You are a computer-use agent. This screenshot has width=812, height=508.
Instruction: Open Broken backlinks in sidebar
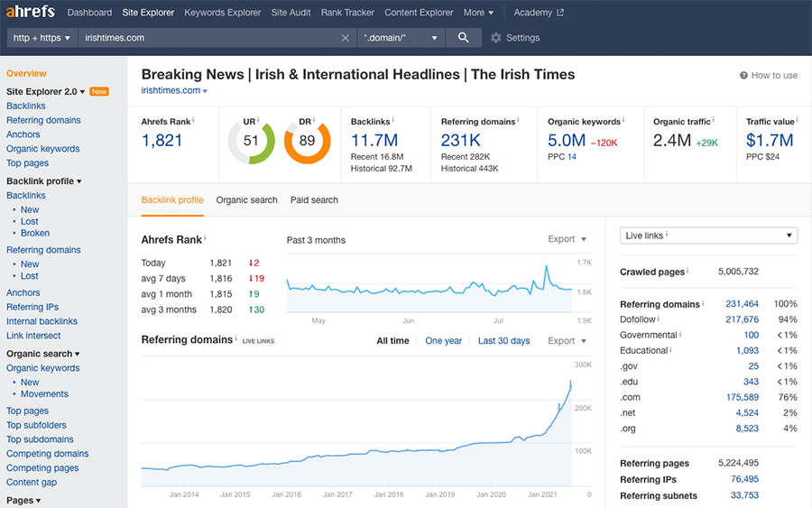point(35,233)
